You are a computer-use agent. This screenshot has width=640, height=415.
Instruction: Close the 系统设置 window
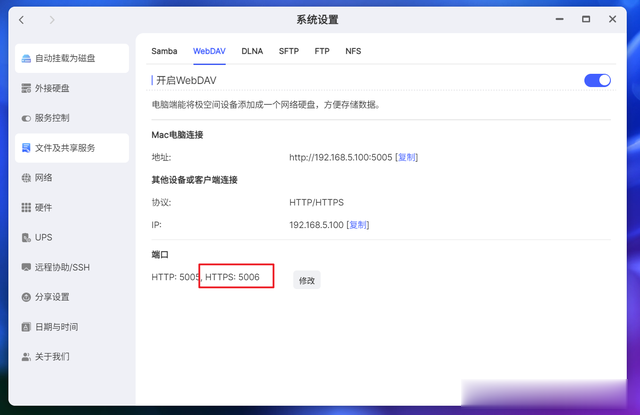tap(612, 19)
